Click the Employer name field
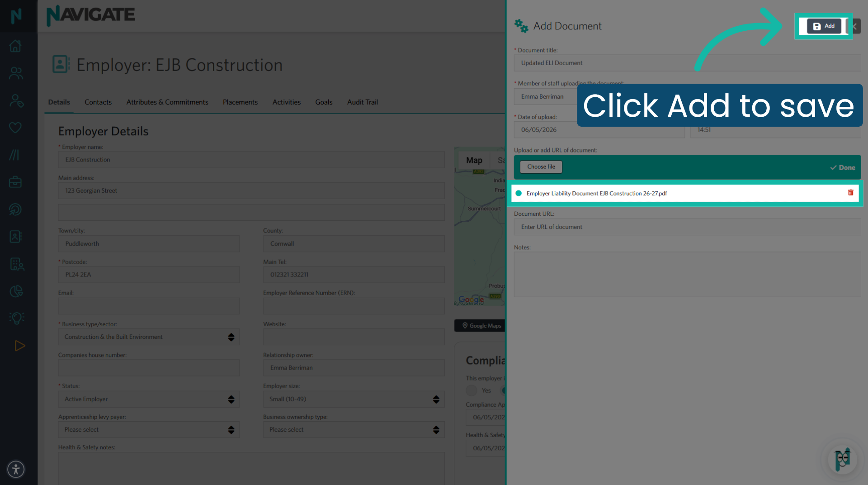Screen dimensions: 868x485 tap(251, 160)
